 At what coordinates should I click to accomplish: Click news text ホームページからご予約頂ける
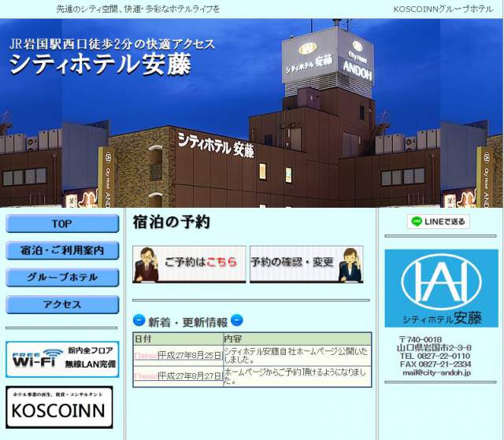click(295, 376)
